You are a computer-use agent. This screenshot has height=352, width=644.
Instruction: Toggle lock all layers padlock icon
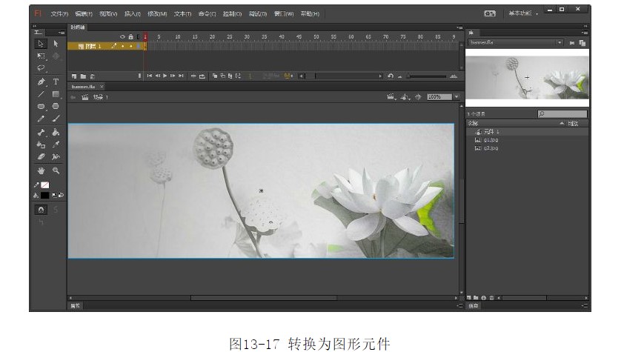pos(131,36)
